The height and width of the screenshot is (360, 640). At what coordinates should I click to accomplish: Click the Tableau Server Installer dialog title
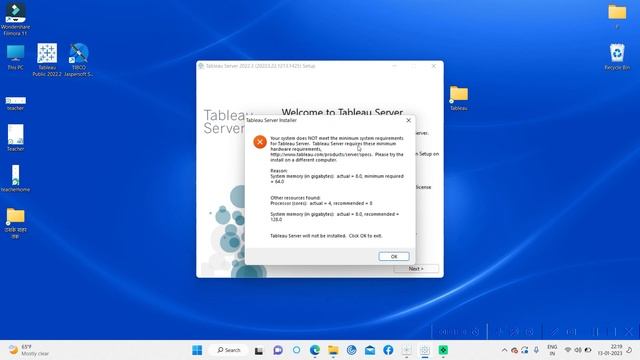271,120
